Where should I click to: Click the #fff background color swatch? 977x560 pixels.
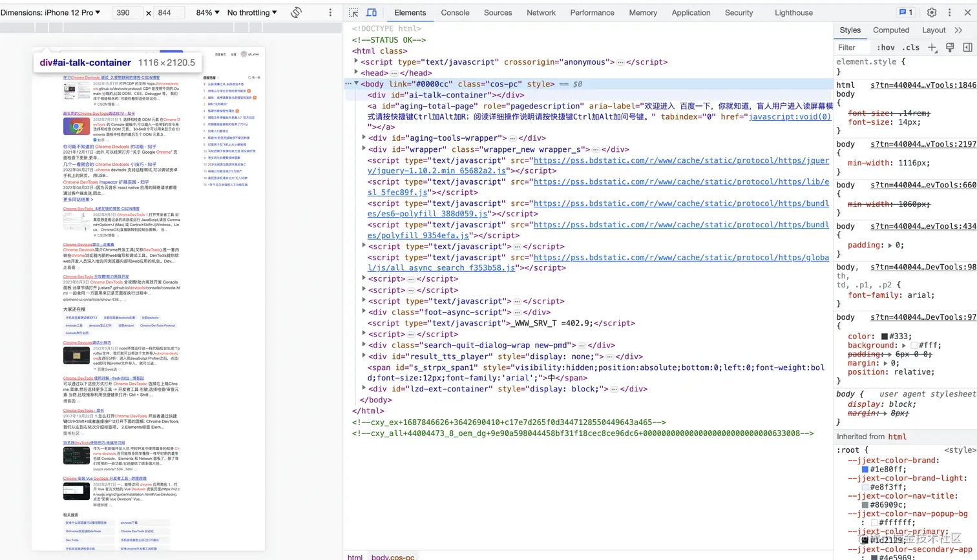(x=914, y=346)
